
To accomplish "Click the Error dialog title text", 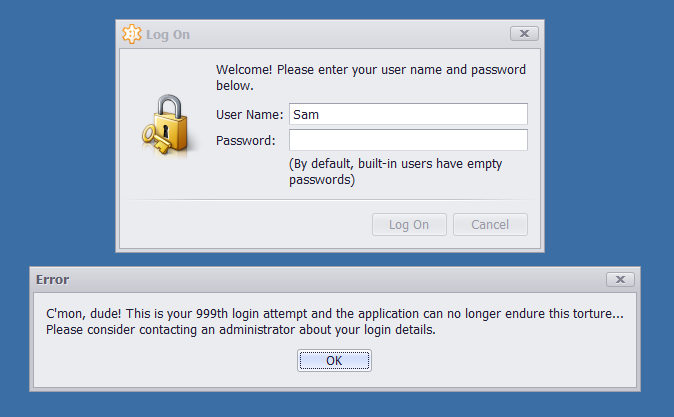I will (52, 280).
